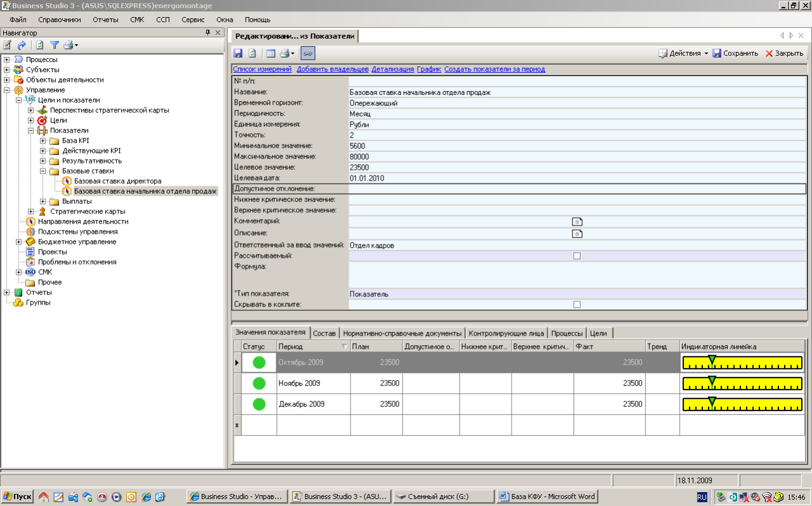Enable the Рассчитываемый checkbox
The height and width of the screenshot is (506, 812).
pos(577,256)
